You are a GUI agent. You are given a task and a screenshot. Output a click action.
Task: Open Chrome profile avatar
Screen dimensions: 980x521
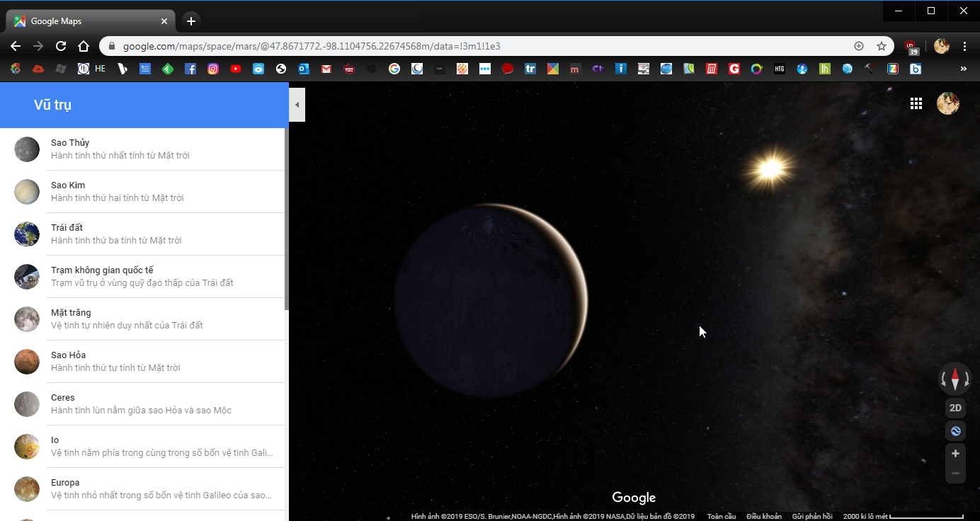[942, 46]
